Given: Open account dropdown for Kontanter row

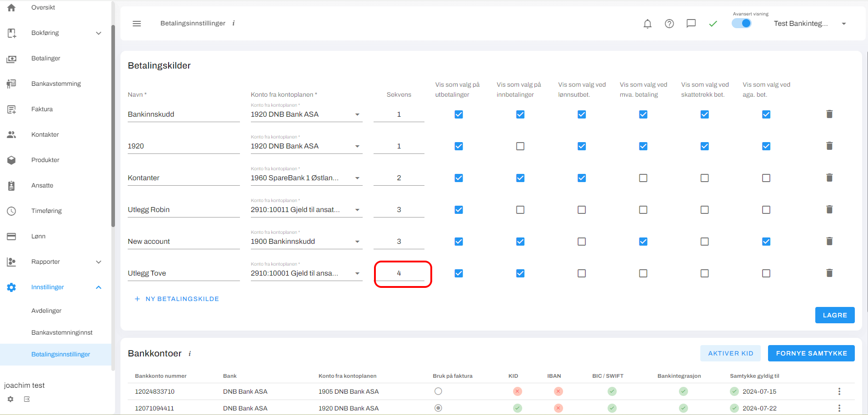Looking at the screenshot, I should pos(307,178).
